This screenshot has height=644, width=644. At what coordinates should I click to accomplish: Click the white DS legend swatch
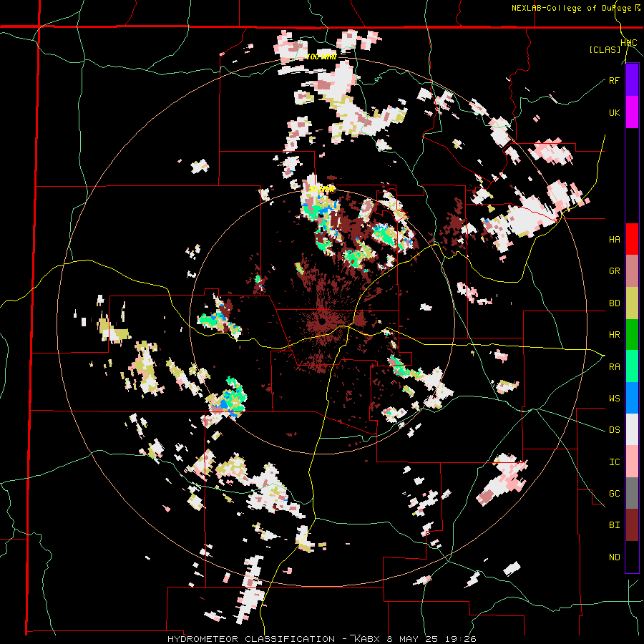pos(632,429)
